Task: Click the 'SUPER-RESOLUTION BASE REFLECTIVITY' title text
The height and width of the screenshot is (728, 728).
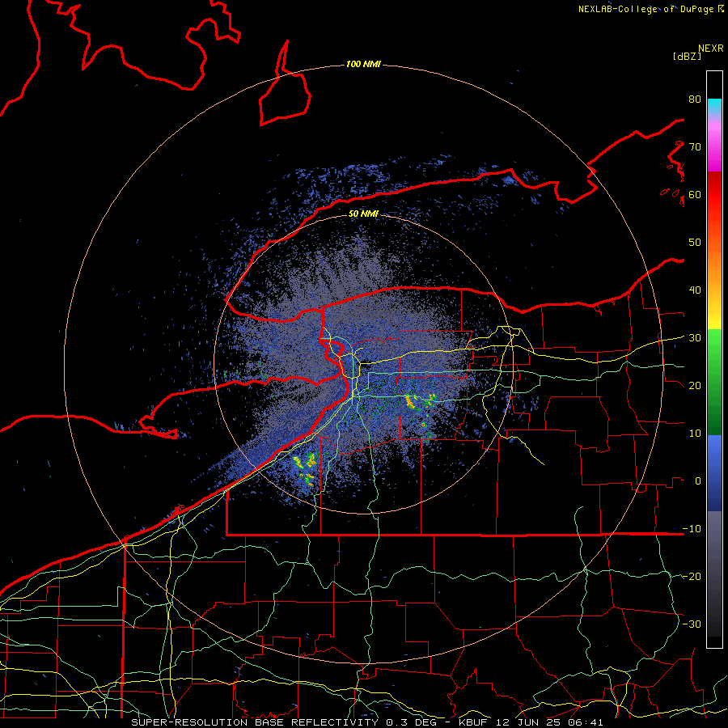Action: click(x=255, y=722)
